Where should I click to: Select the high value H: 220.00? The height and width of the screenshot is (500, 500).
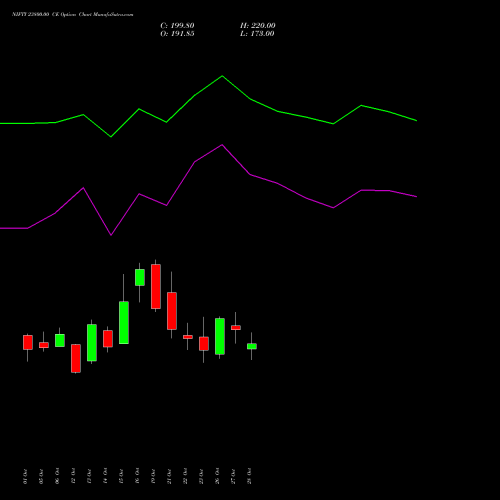(x=258, y=26)
